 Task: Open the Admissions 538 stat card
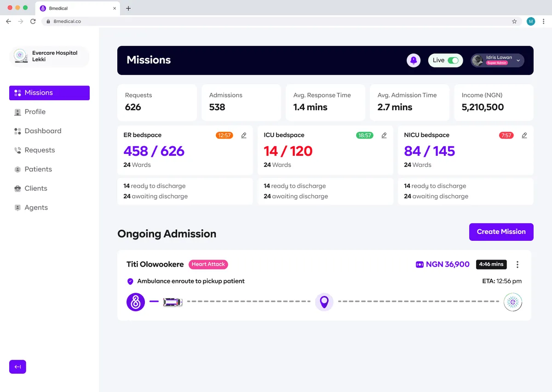coord(241,102)
